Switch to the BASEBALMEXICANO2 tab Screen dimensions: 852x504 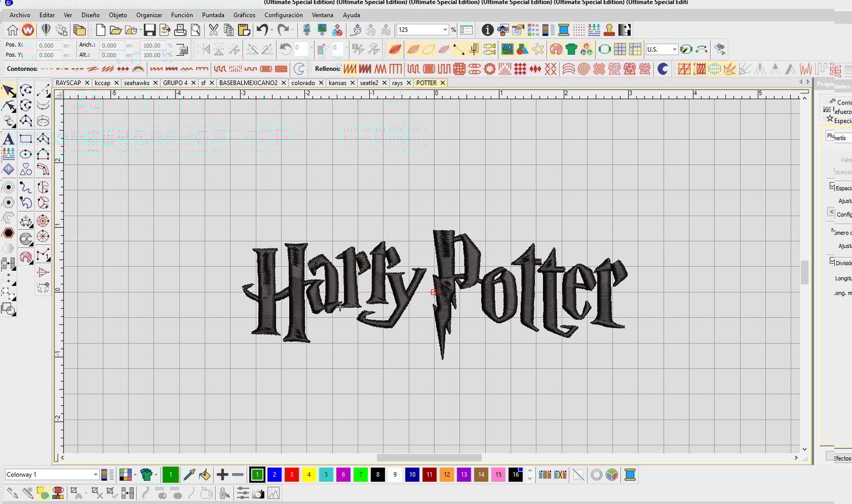tap(248, 83)
